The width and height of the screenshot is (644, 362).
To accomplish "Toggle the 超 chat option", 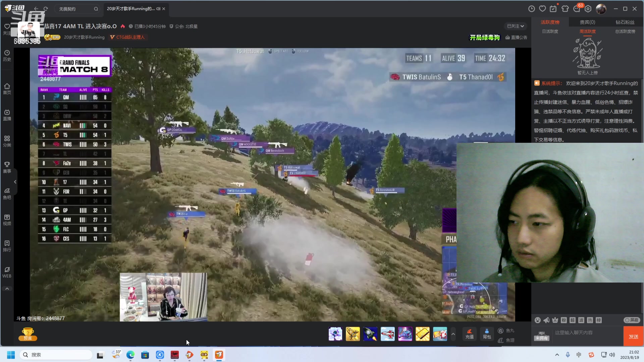I will tap(573, 320).
